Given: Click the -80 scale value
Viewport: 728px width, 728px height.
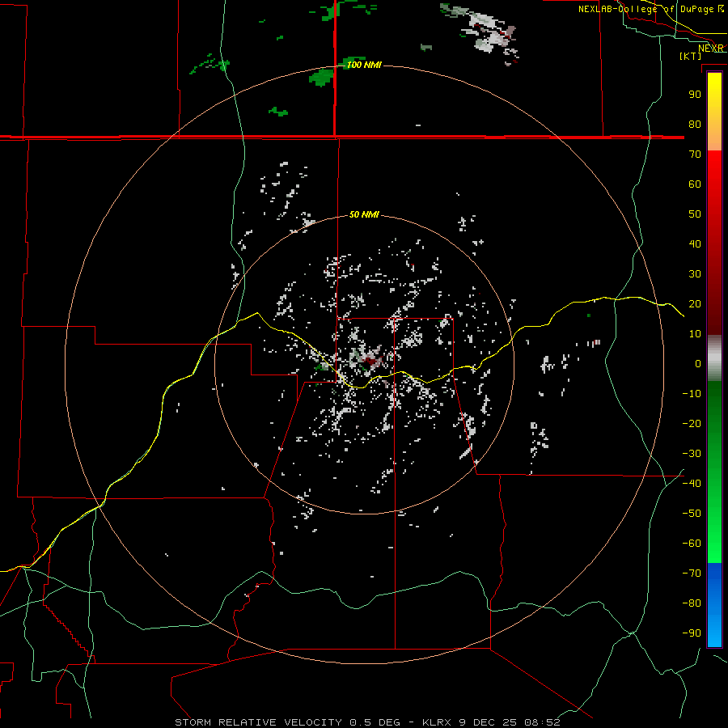Looking at the screenshot, I should coord(692,603).
